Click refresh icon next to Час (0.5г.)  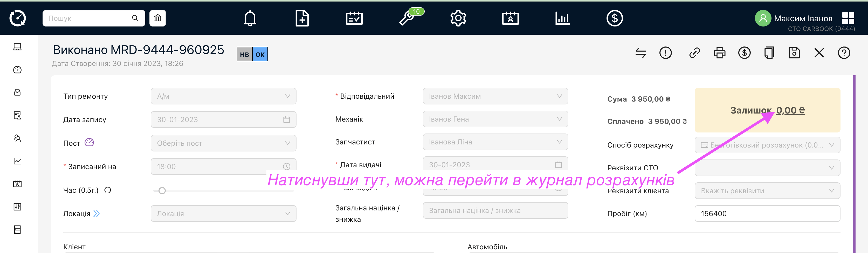(x=107, y=190)
